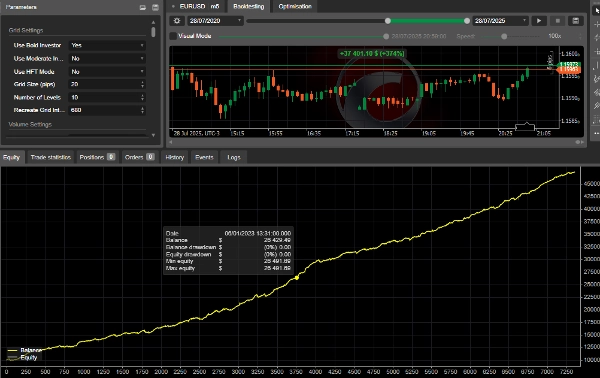Image resolution: width=600 pixels, height=378 pixels.
Task: Click the Recreate Grid Interval stepper arrows
Action: click(x=142, y=110)
